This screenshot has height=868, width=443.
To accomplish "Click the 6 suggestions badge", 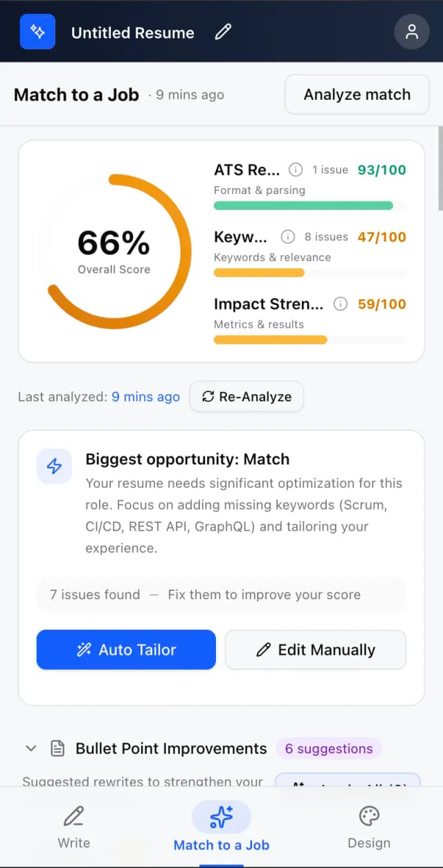I will coord(329,748).
